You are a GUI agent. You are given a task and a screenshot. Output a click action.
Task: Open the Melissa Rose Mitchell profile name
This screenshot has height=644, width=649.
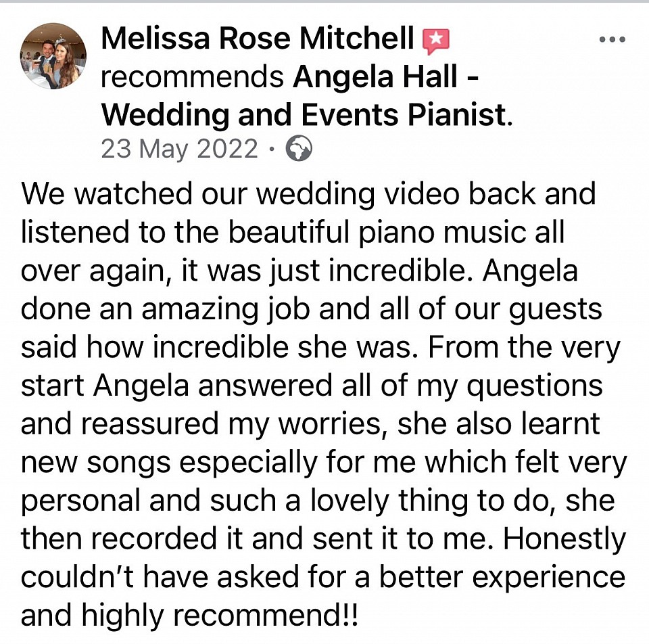(x=258, y=40)
